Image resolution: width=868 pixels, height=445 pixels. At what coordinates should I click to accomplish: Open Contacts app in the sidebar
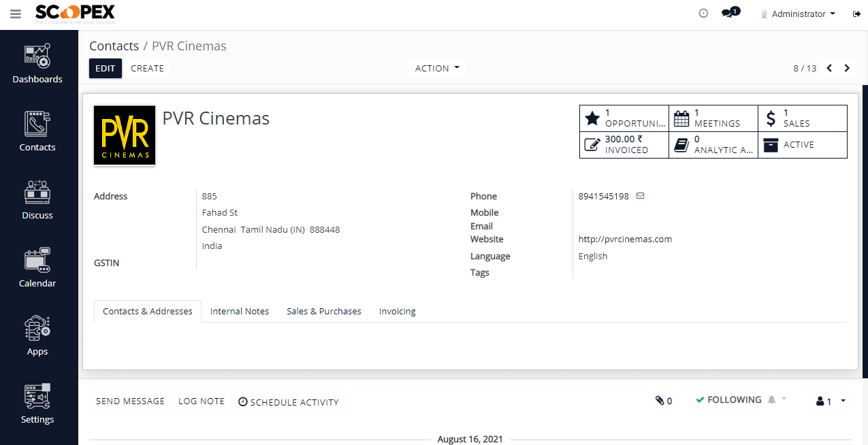click(x=37, y=133)
